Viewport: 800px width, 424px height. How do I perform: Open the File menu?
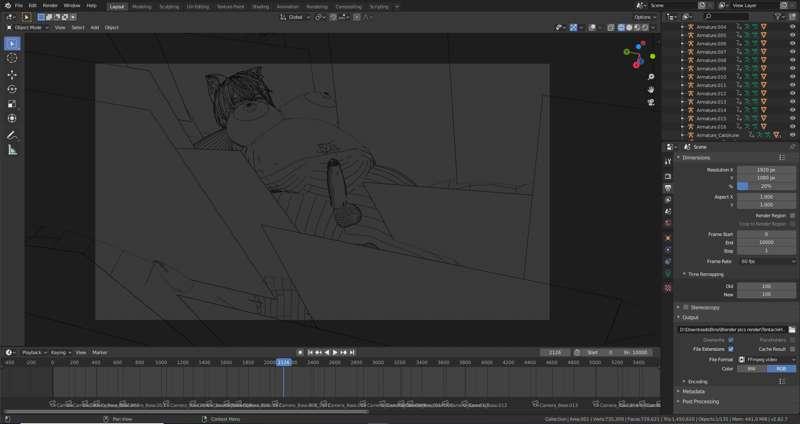(18, 6)
